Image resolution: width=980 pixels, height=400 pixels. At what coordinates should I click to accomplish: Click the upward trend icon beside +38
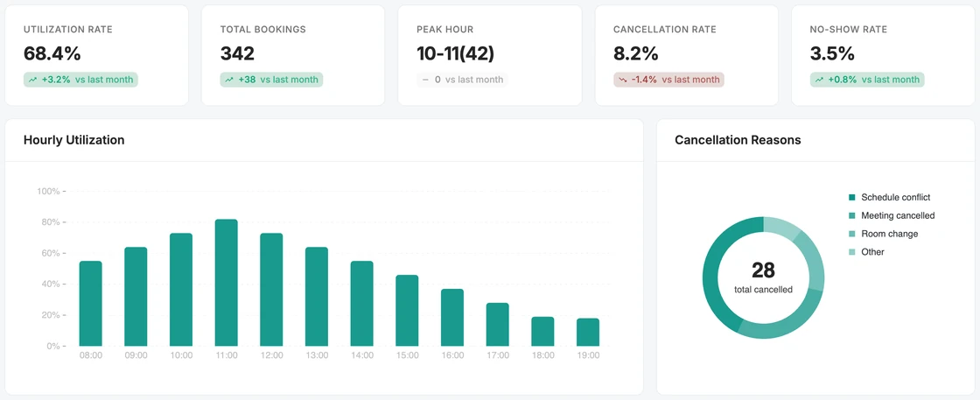229,80
